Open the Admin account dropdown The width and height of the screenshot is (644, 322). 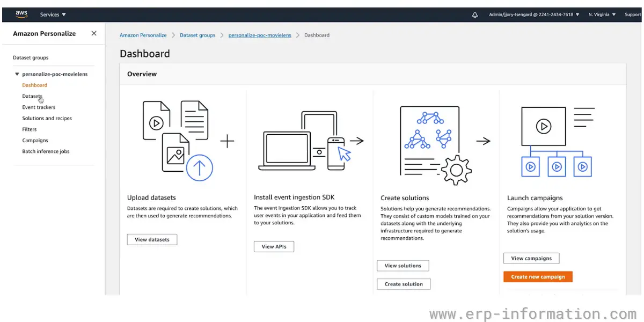pos(534,15)
